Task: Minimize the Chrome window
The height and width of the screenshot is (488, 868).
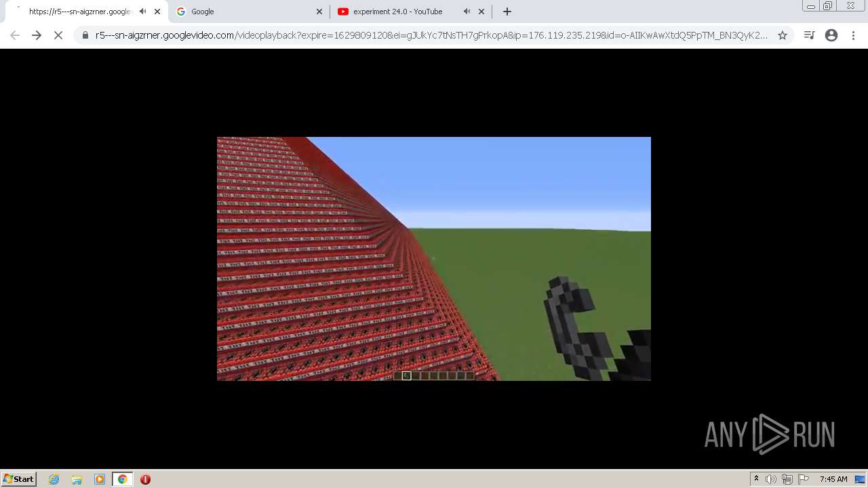Action: (810, 6)
